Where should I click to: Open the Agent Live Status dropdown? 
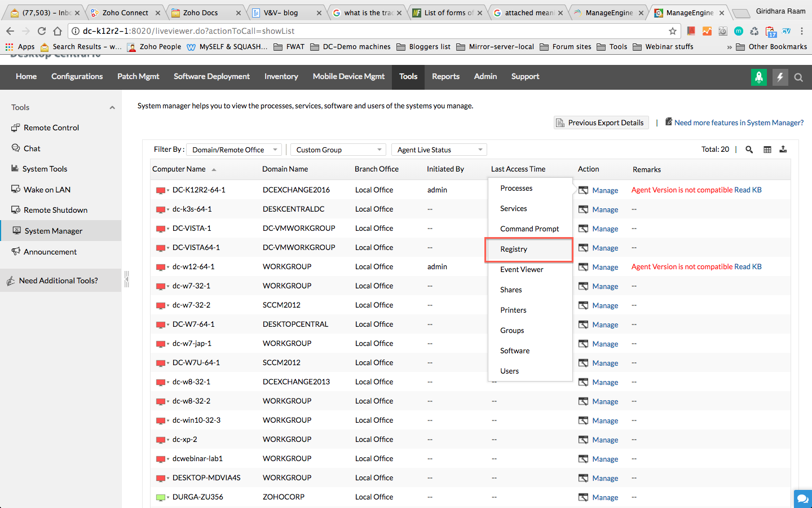(439, 150)
